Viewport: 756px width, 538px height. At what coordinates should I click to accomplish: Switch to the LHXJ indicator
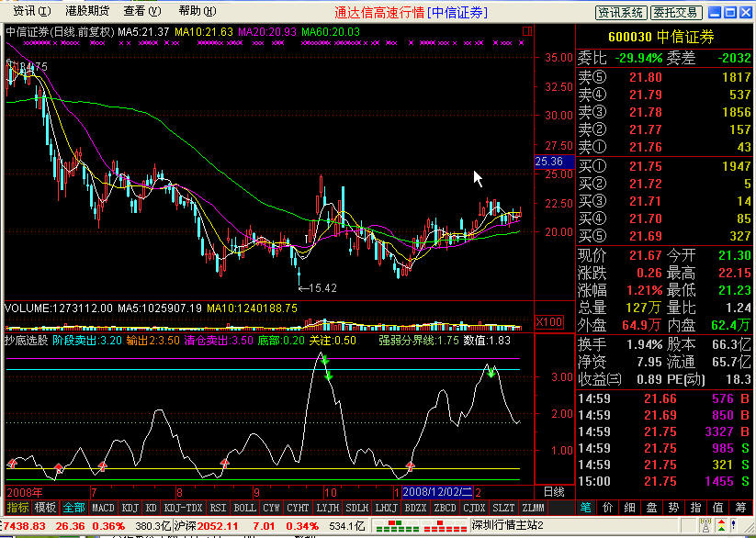point(387,508)
